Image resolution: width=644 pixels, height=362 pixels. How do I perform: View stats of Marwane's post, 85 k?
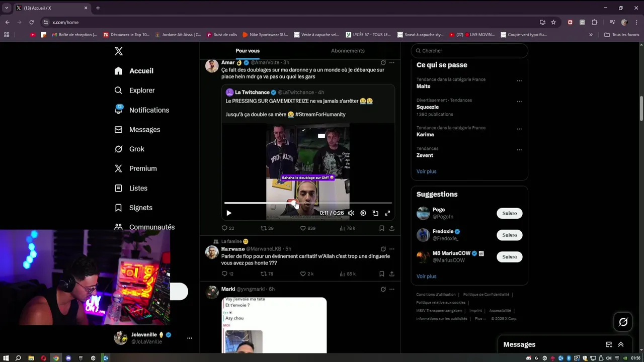pyautogui.click(x=347, y=274)
